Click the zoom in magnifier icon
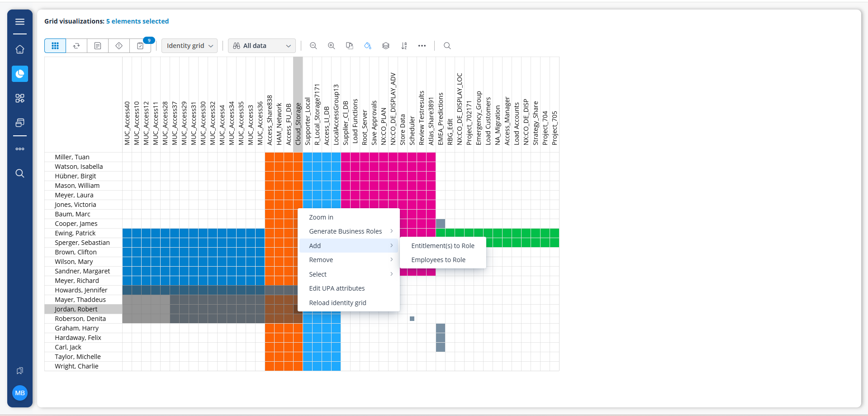This screenshot has height=416, width=868. [x=332, y=46]
